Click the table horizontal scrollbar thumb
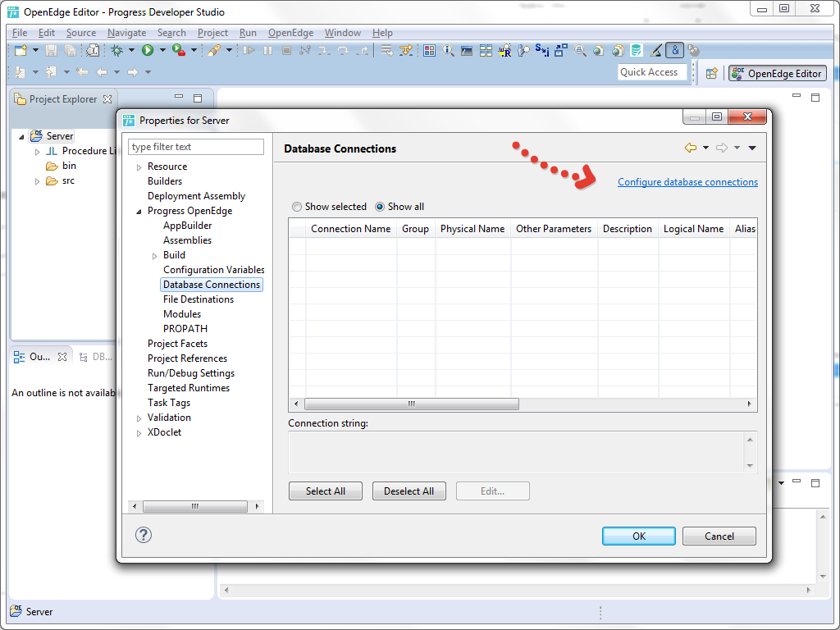 (412, 404)
